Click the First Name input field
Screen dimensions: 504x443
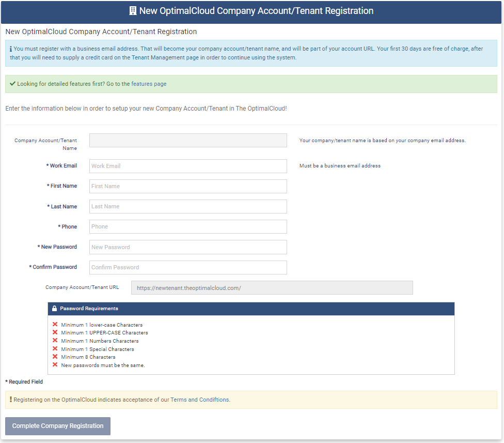tap(188, 186)
